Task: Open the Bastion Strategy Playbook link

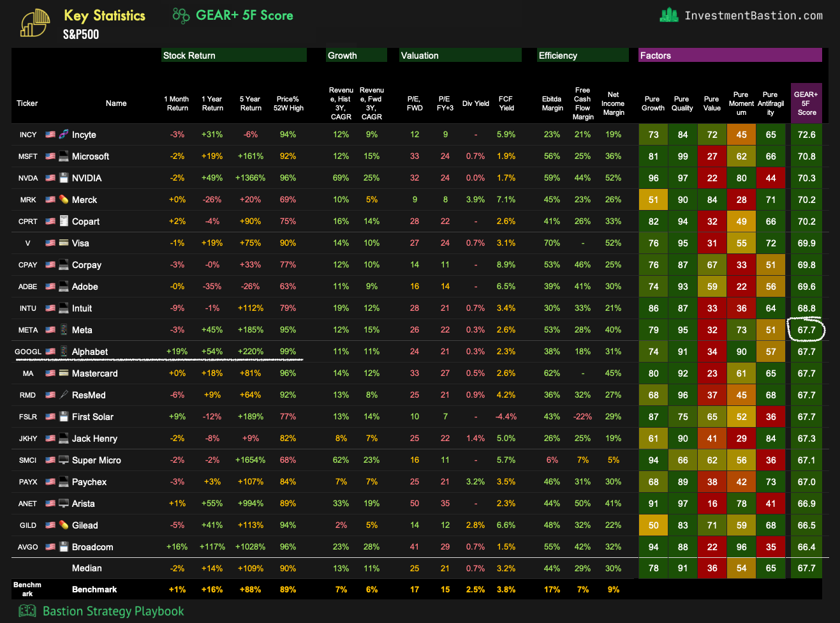Action: [x=113, y=612]
